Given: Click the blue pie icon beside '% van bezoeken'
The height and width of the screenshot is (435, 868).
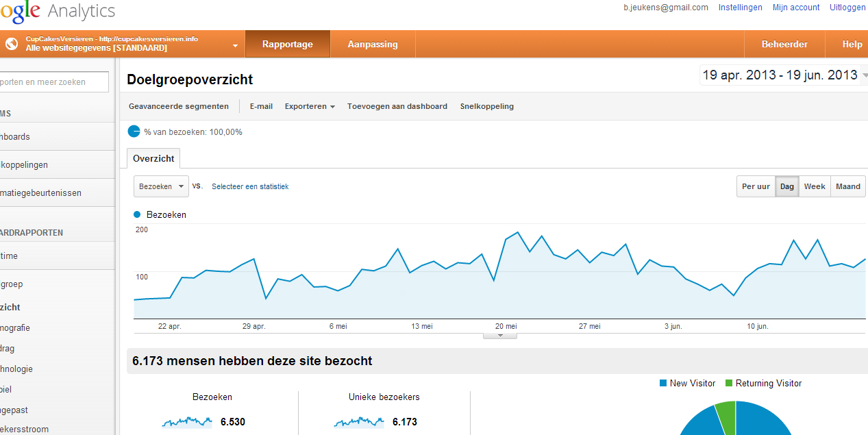Looking at the screenshot, I should (x=134, y=132).
